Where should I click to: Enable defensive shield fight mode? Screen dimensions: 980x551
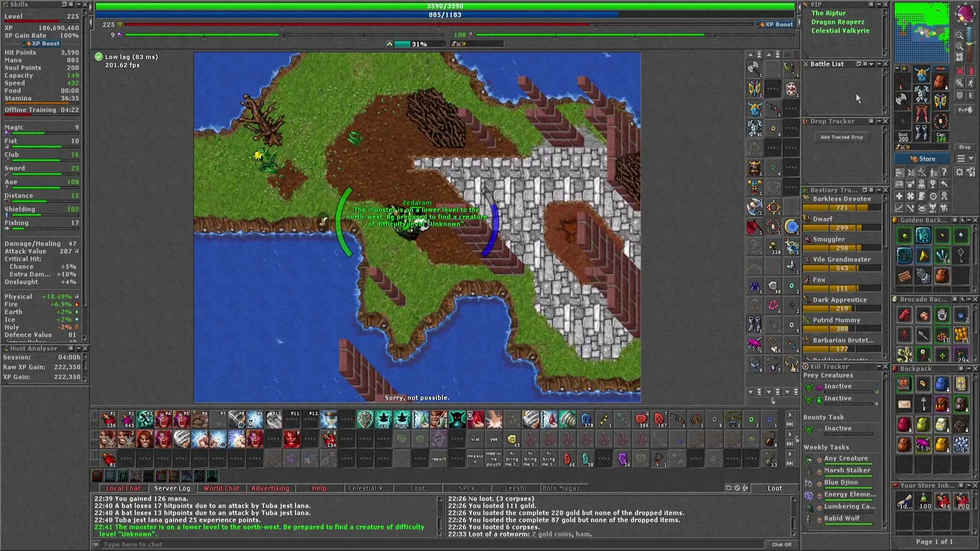point(960,96)
